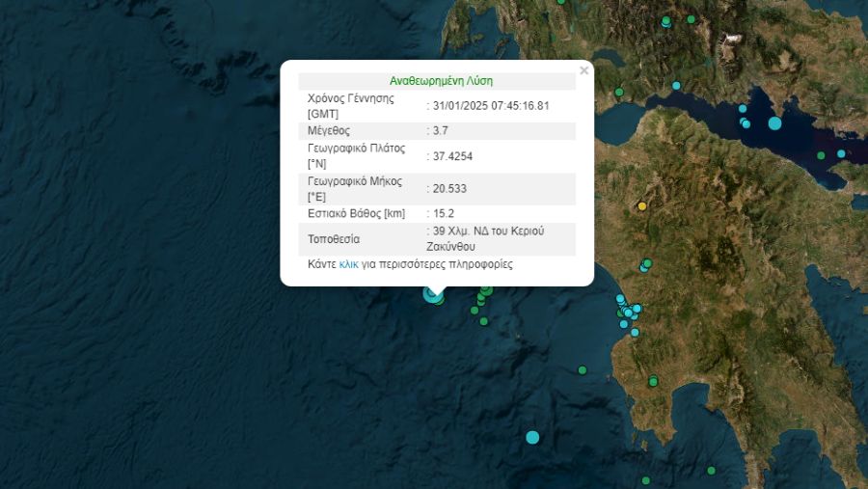Click the green marker at the bottom of the map in the southern sea
Screen dimensions: 868x489
click(645, 480)
